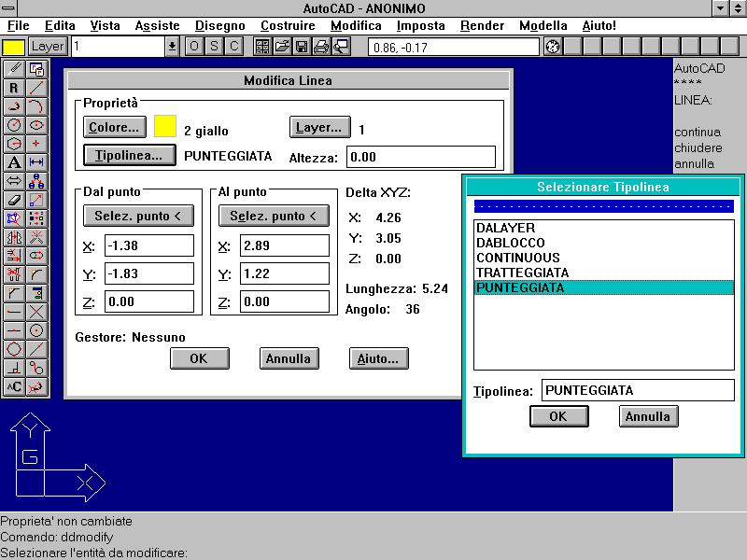Select the scissors Trim tool

pyautogui.click(x=14, y=274)
